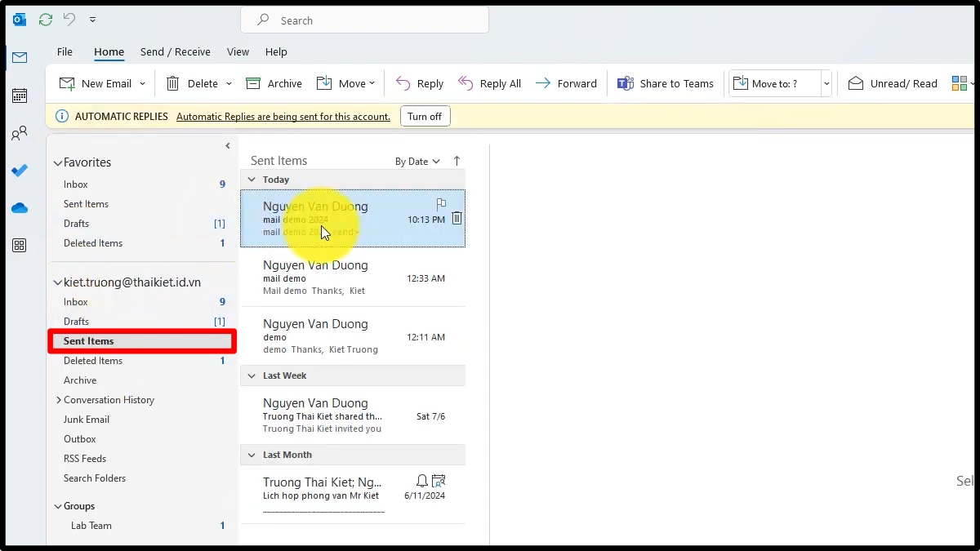
Task: Expand Conversation History folder
Action: click(x=59, y=400)
